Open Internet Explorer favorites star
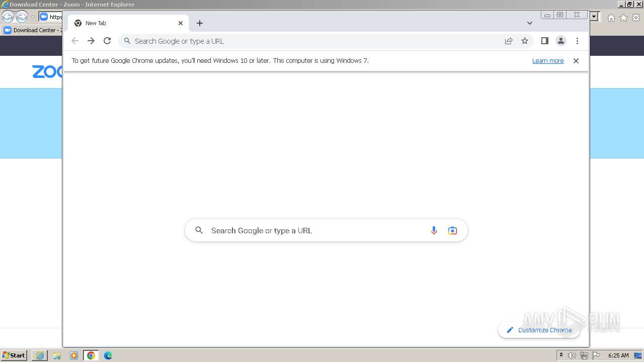The image size is (644, 362). point(623,18)
